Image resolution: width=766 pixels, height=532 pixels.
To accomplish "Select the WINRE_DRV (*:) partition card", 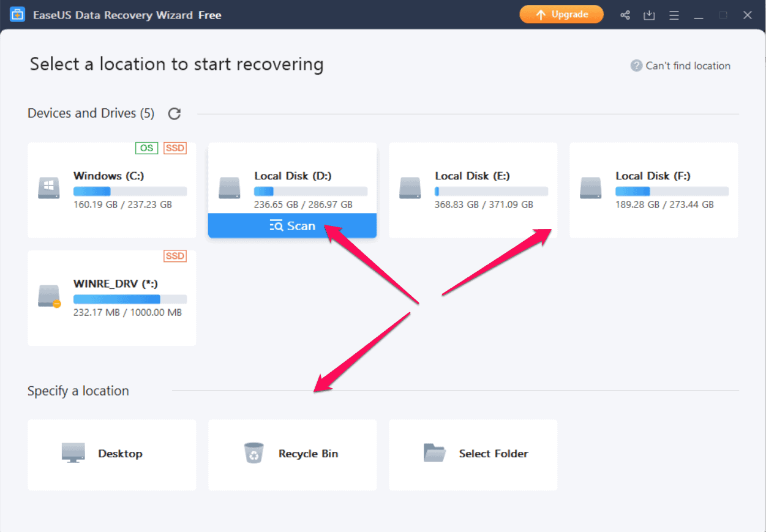I will (112, 298).
